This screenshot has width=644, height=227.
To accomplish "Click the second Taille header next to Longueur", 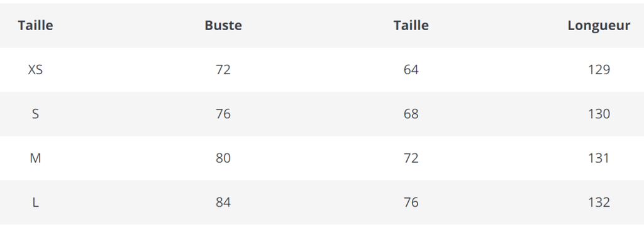I will point(411,25).
